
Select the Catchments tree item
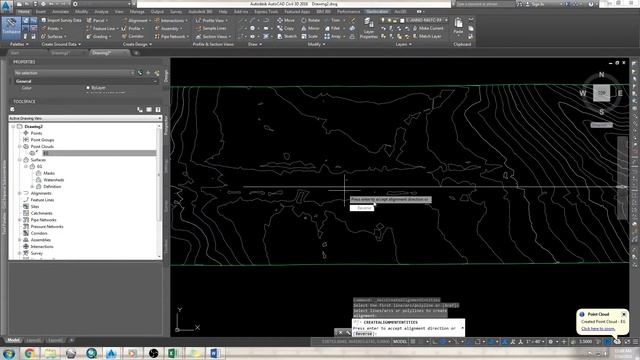tap(41, 213)
